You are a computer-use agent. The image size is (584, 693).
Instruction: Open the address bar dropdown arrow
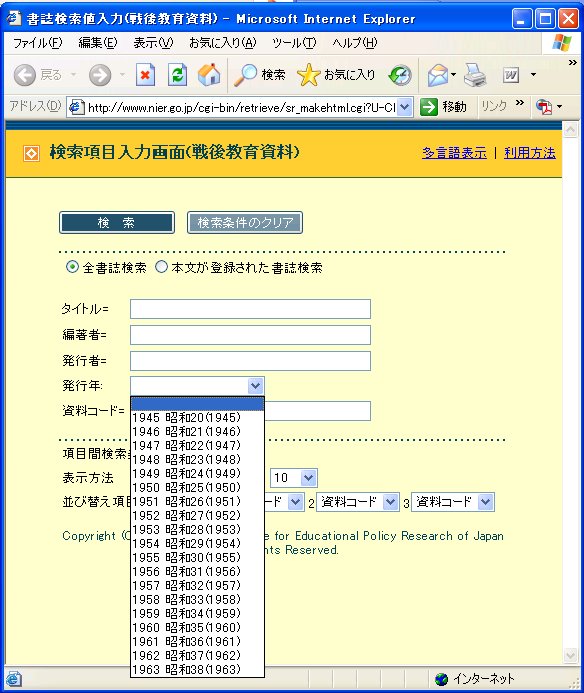point(405,107)
